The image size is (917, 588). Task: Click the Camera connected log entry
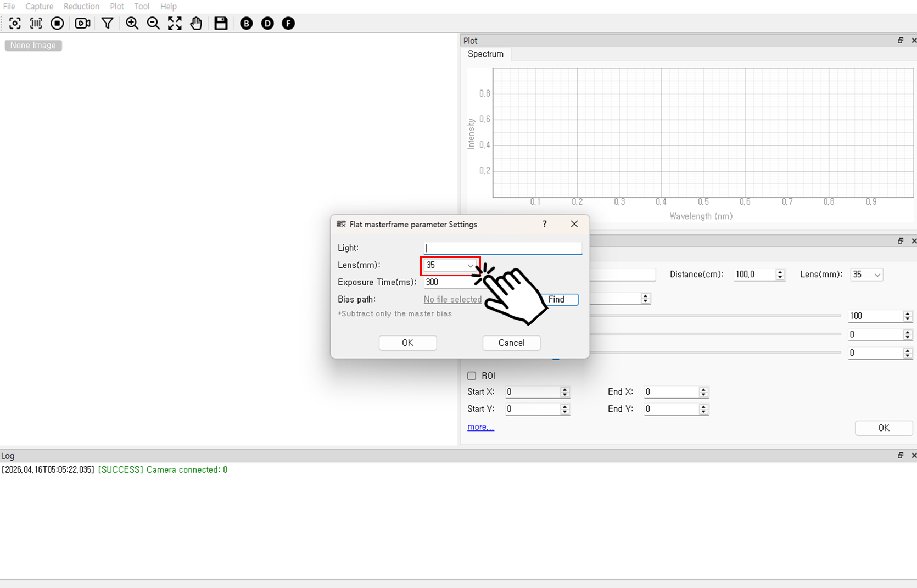(x=115, y=469)
